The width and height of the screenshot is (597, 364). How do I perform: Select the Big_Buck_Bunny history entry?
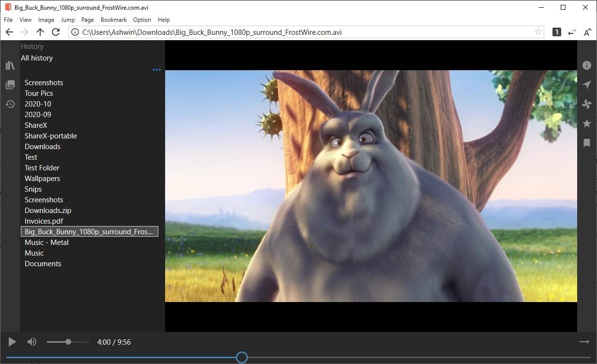[90, 232]
